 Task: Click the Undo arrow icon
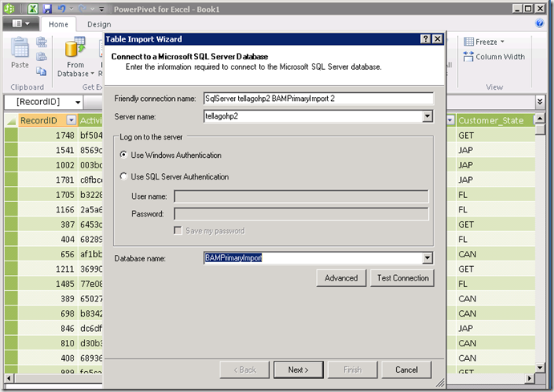[x=62, y=9]
